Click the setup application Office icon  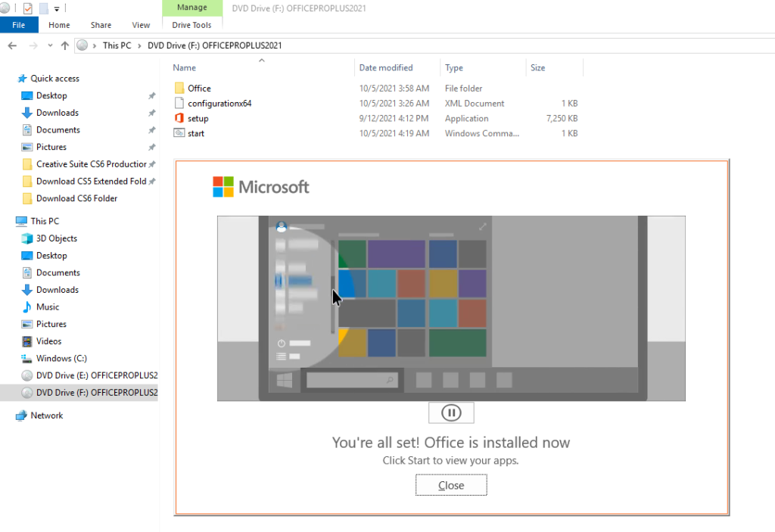tap(179, 118)
